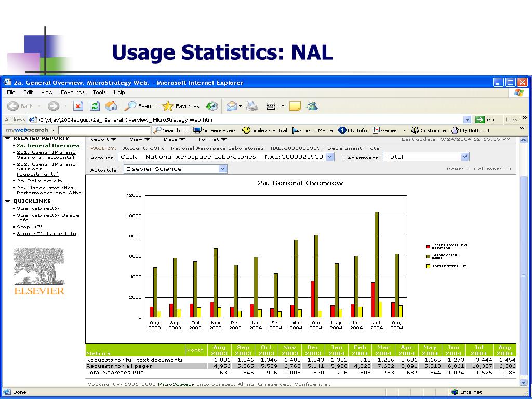Click the yellow Total Searches Run legend swatch

pos(428,267)
